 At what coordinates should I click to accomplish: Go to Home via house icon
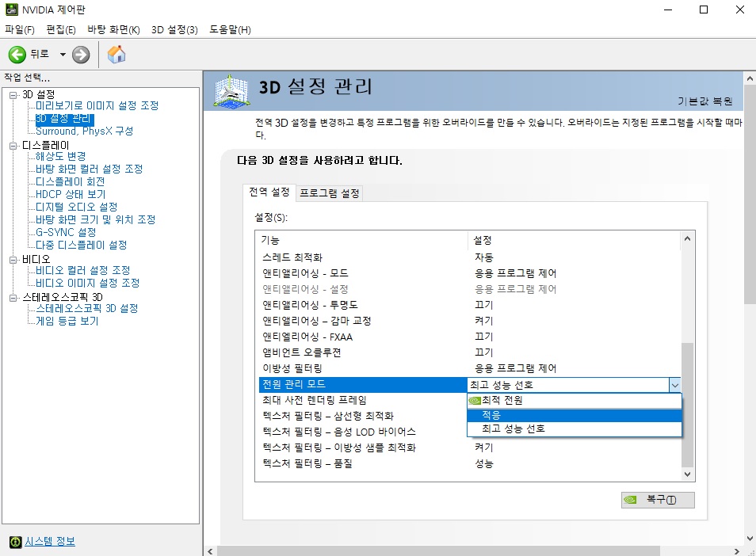[116, 55]
